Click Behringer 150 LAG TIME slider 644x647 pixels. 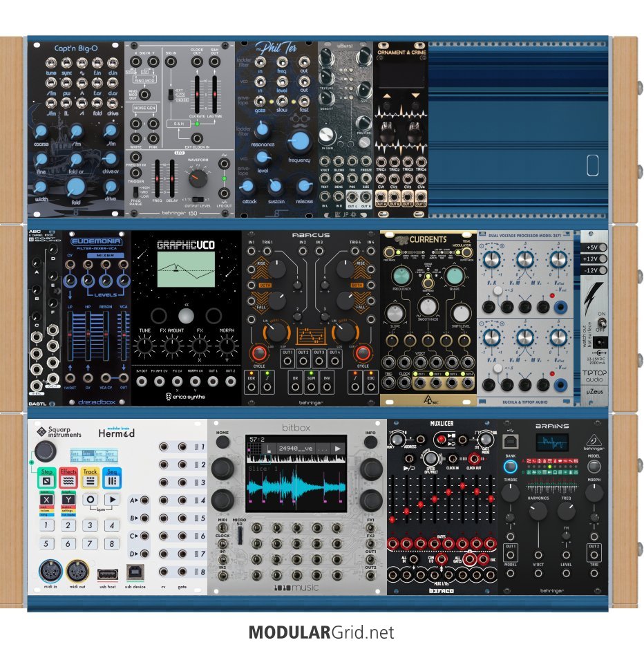pyautogui.click(x=214, y=95)
